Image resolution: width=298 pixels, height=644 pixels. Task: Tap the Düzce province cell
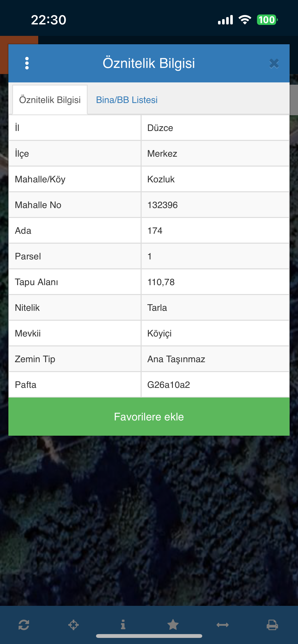pos(160,128)
